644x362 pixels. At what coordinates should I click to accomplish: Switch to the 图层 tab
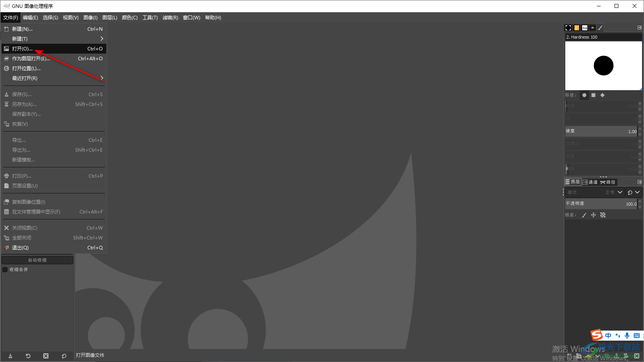tap(573, 182)
